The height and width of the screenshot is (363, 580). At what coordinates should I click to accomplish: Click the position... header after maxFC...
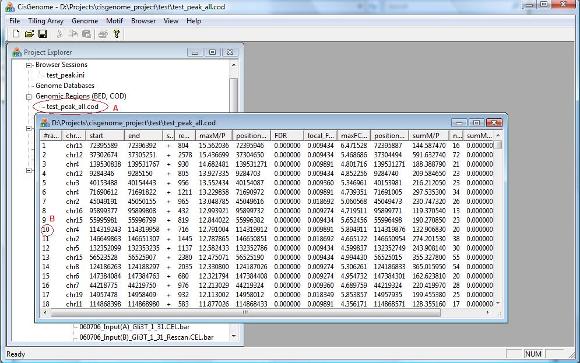[x=389, y=135]
